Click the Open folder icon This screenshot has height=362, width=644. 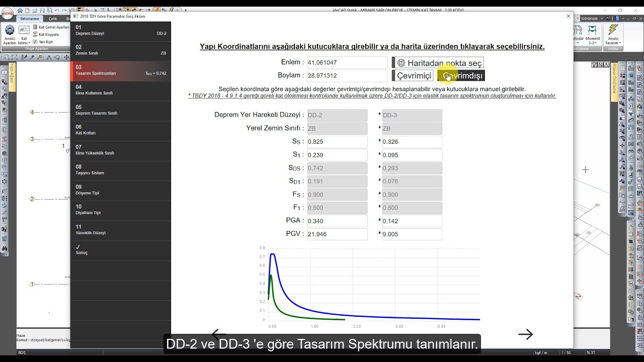point(35,10)
